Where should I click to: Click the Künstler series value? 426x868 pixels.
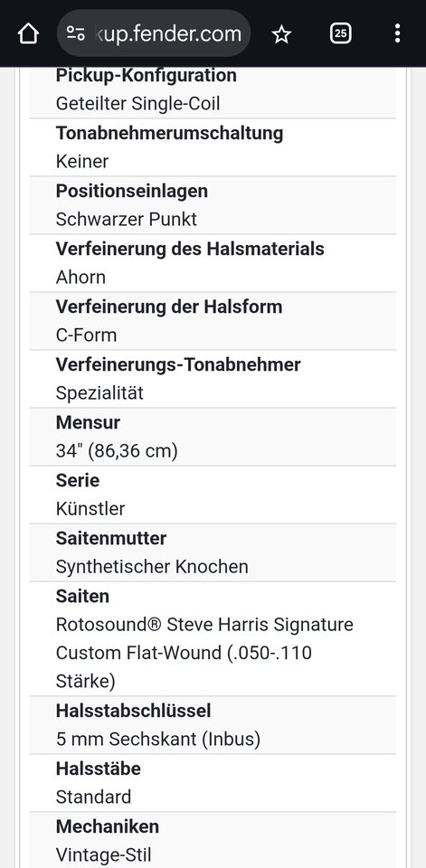[x=90, y=509]
